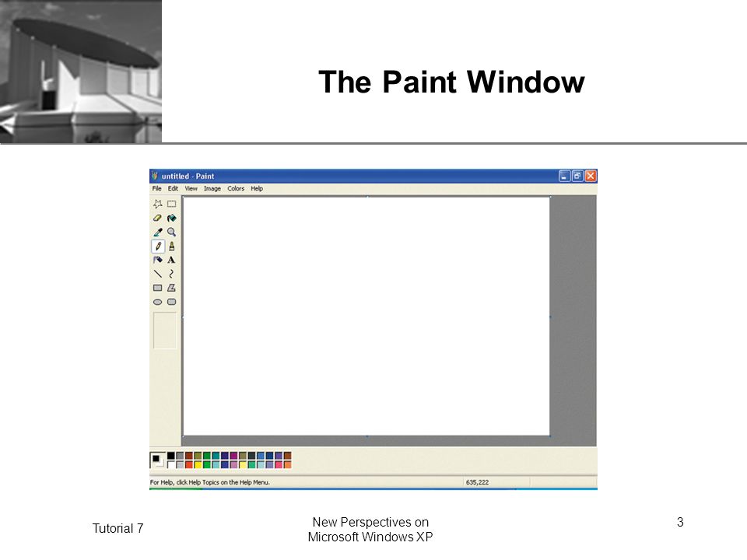Click the building photo on the slide

point(80,72)
